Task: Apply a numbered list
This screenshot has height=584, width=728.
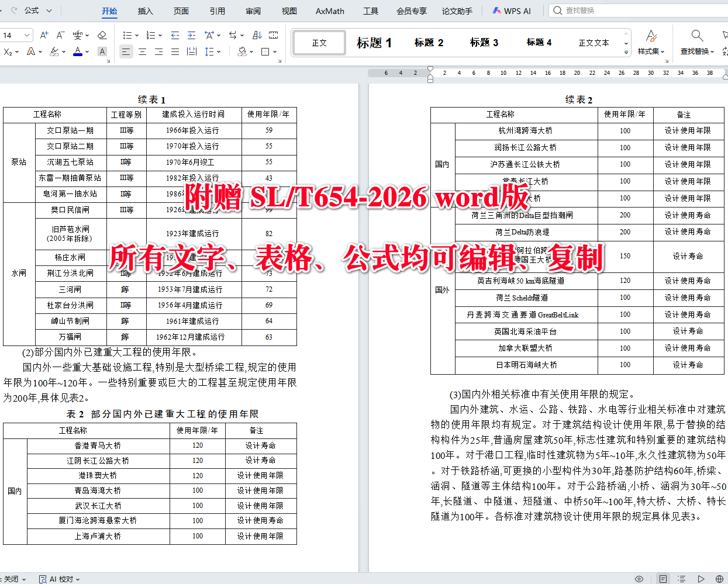Action: click(x=151, y=35)
